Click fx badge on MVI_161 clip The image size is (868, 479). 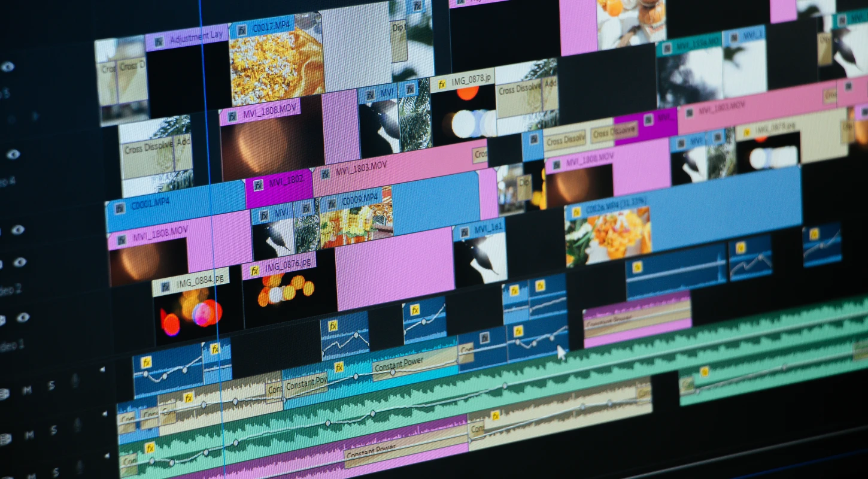464,232
